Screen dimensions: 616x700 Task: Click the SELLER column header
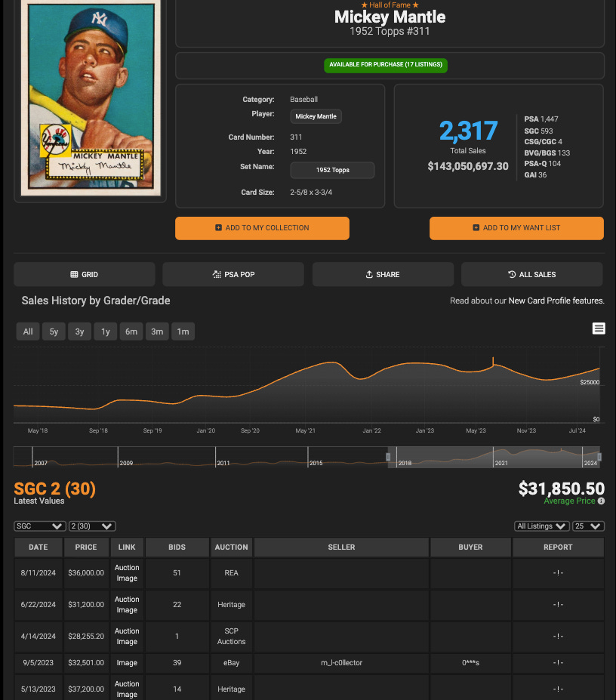pyautogui.click(x=341, y=547)
